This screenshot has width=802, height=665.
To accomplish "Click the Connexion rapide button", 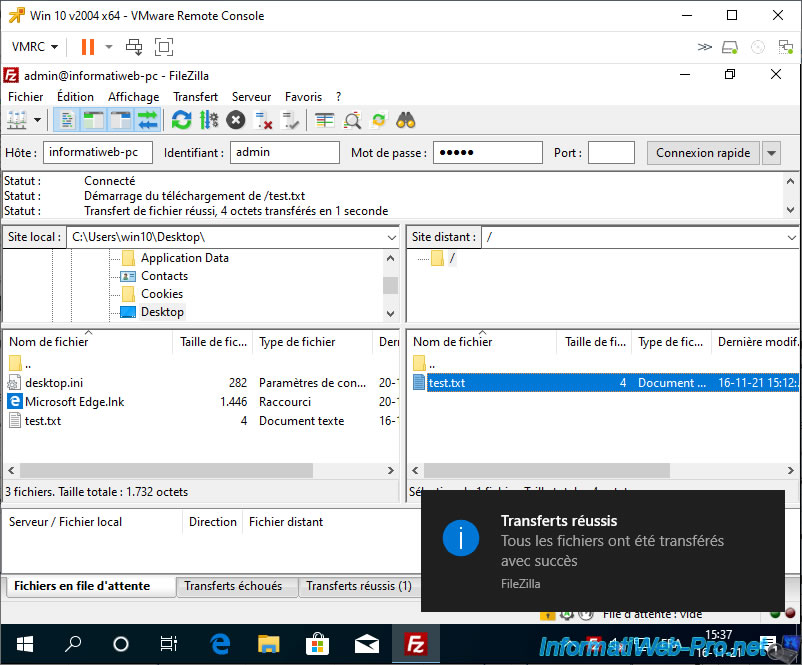I will coord(703,153).
